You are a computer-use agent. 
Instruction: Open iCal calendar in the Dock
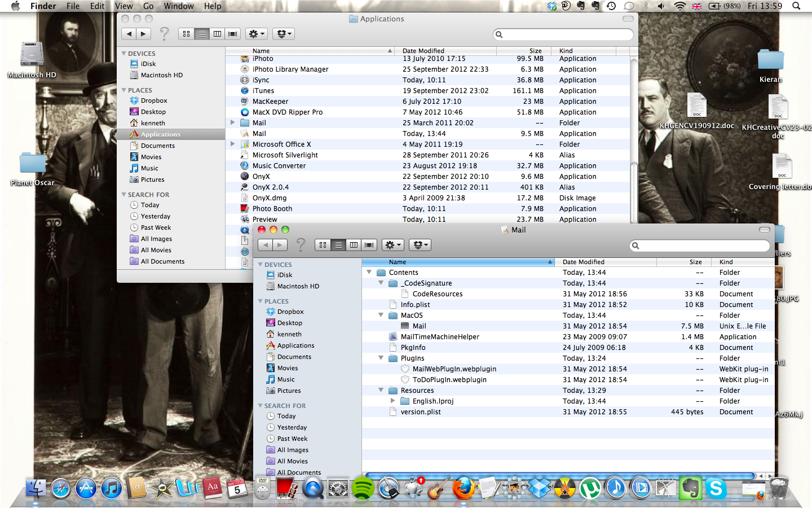point(237,488)
